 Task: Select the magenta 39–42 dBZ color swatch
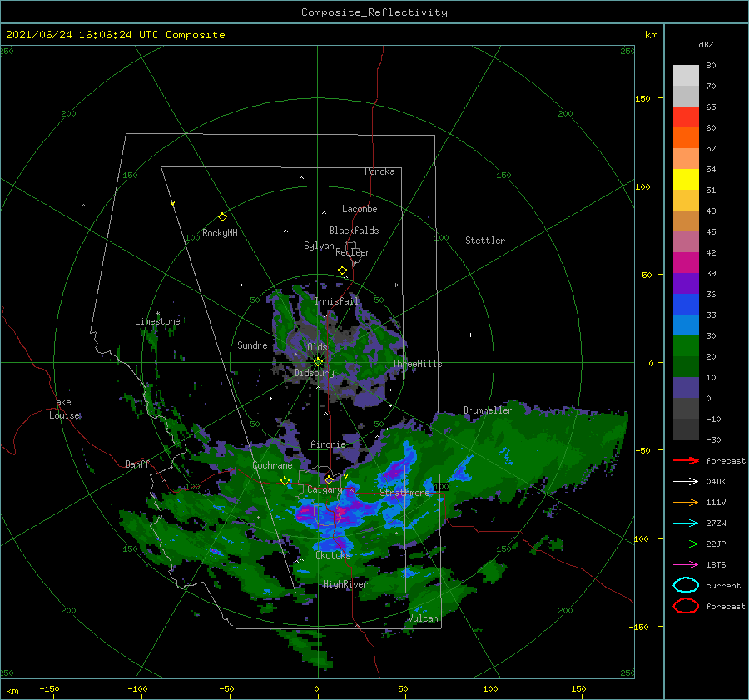coord(686,263)
